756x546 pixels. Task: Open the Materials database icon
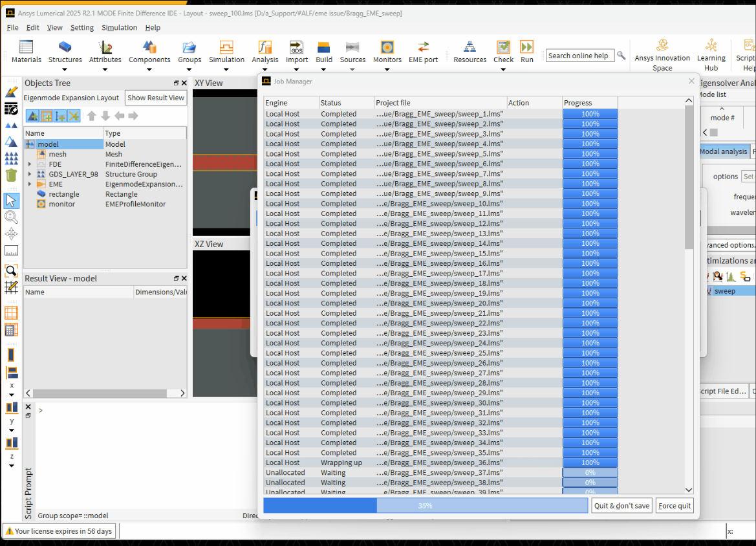(27, 47)
